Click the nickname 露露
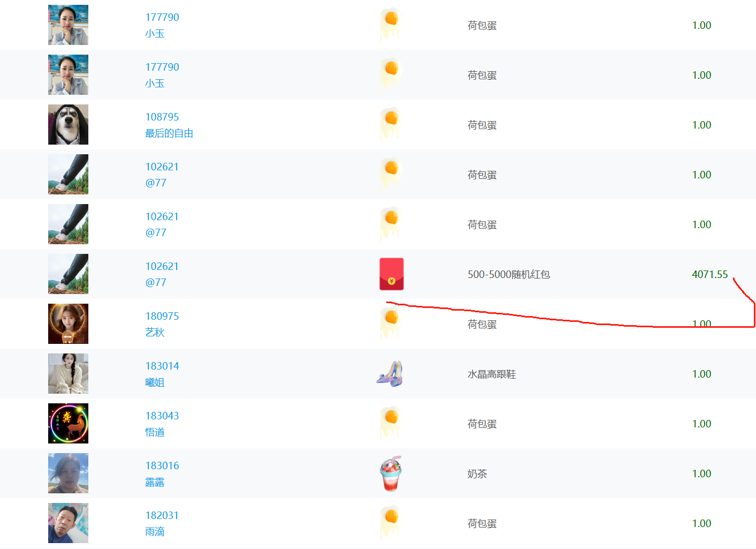Screen dimensions: 756x549 tap(155, 482)
